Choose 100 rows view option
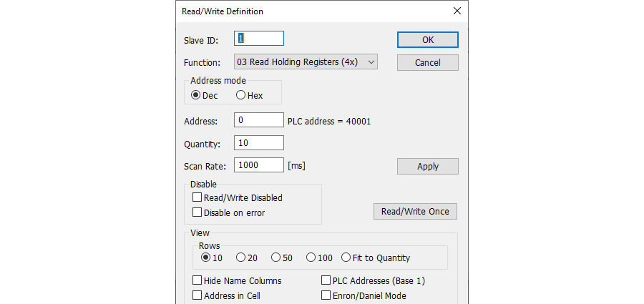Screen dimensions: 644x304 319,258
